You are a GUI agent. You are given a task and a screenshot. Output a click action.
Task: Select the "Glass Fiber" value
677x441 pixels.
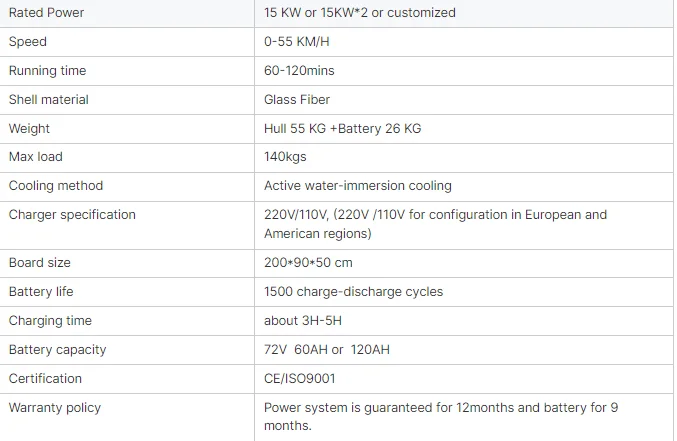297,100
